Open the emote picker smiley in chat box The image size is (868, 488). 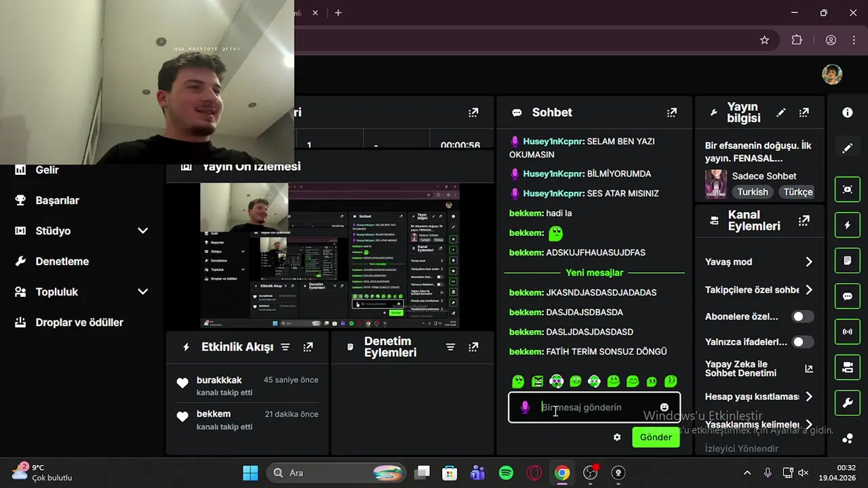(664, 407)
